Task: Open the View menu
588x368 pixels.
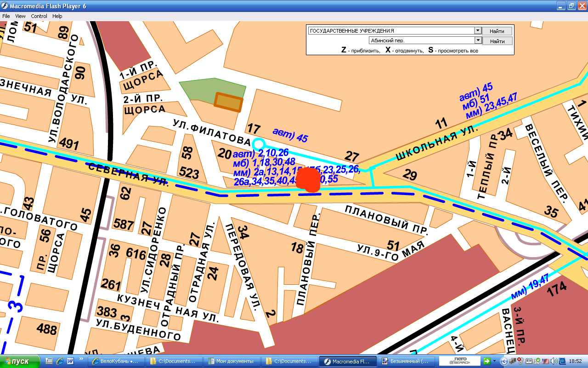Action: pyautogui.click(x=20, y=16)
